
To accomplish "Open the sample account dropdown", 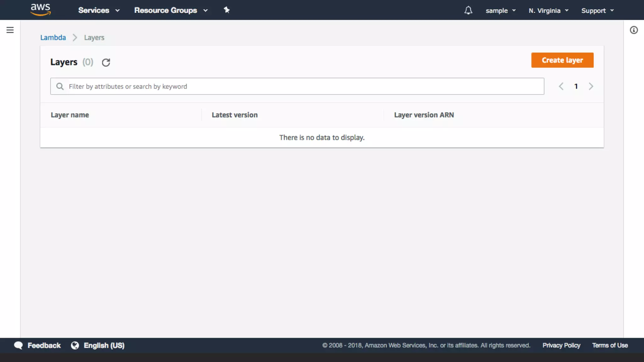I will point(501,11).
